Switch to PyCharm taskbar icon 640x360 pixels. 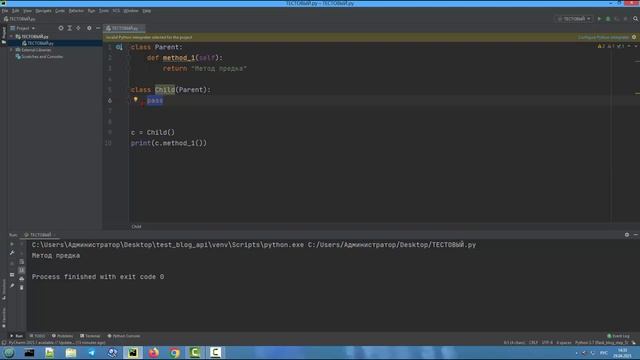133,353
